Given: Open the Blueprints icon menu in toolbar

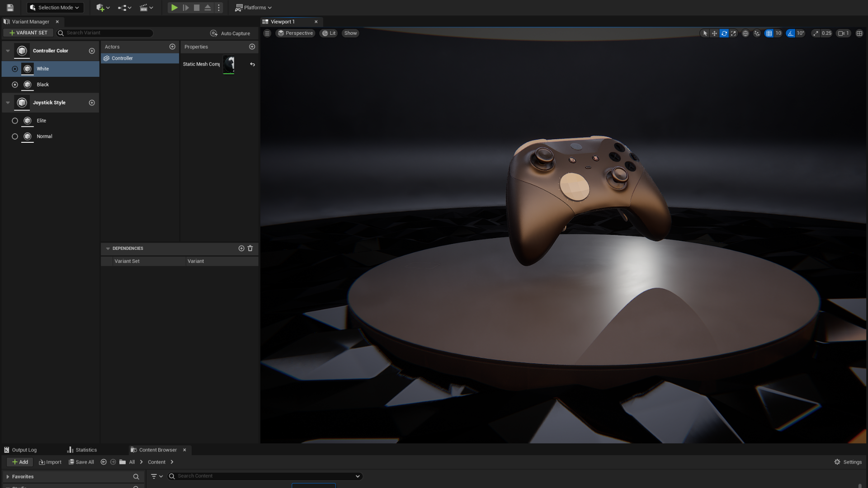Looking at the screenshot, I should 122,7.
